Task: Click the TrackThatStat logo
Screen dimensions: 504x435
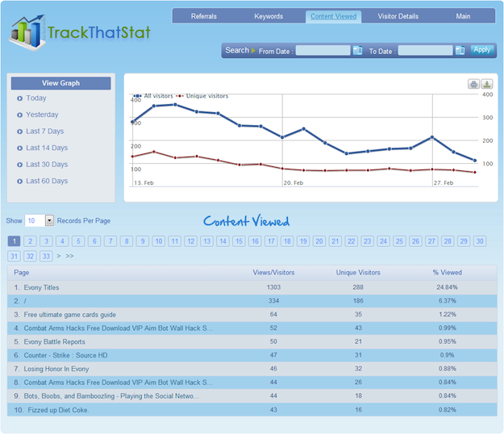Action: click(81, 32)
